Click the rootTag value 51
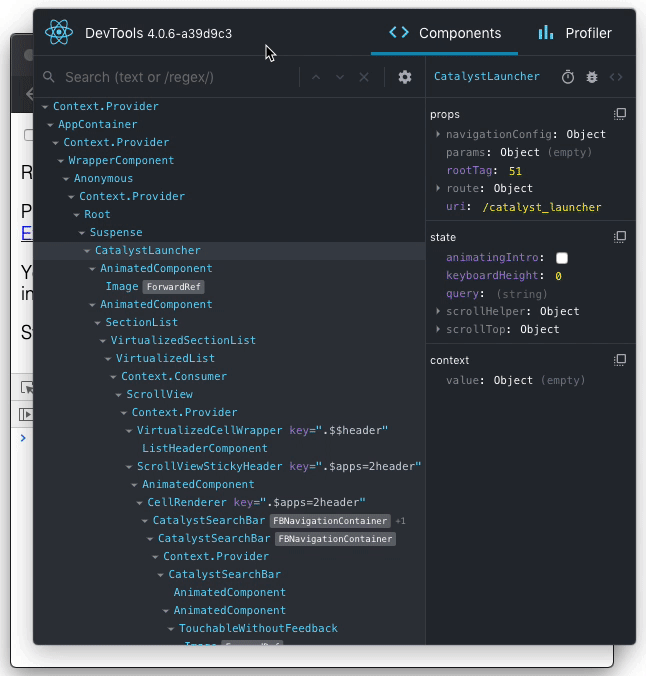Viewport: 646px width, 676px height. point(515,171)
